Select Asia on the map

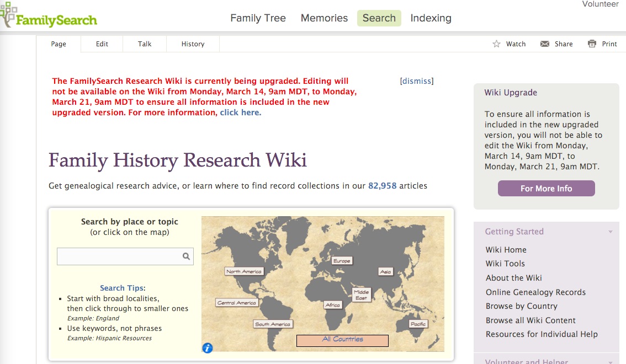pyautogui.click(x=385, y=271)
